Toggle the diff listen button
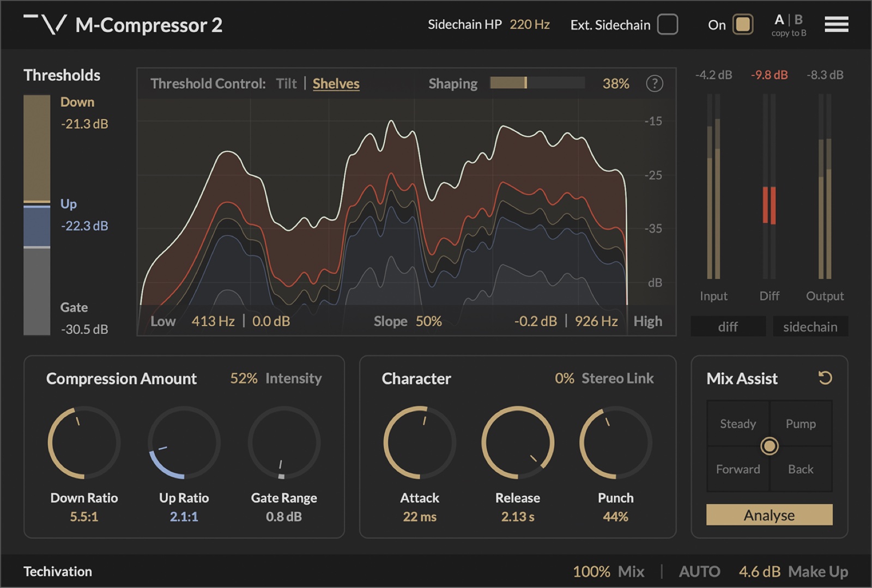This screenshot has height=588, width=872. 728,326
